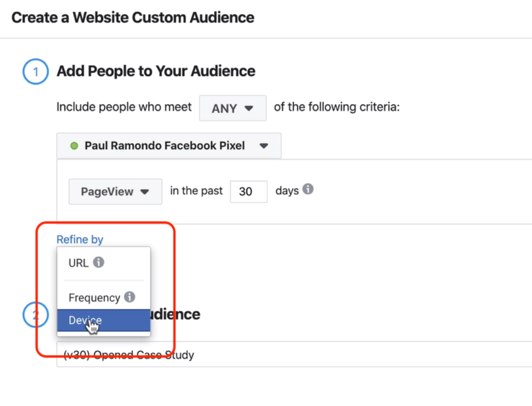This screenshot has width=532, height=406.
Task: Click the step 1 circle icon
Action: [36, 71]
